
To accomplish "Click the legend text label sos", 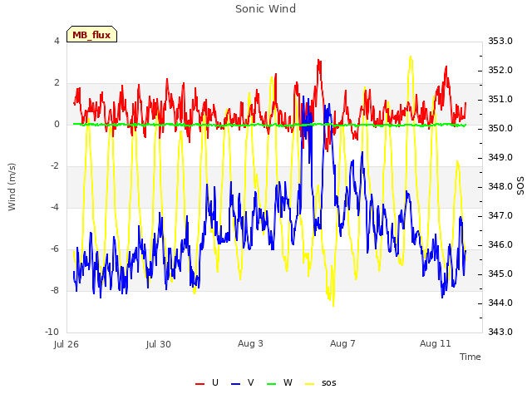I will coord(329,383).
